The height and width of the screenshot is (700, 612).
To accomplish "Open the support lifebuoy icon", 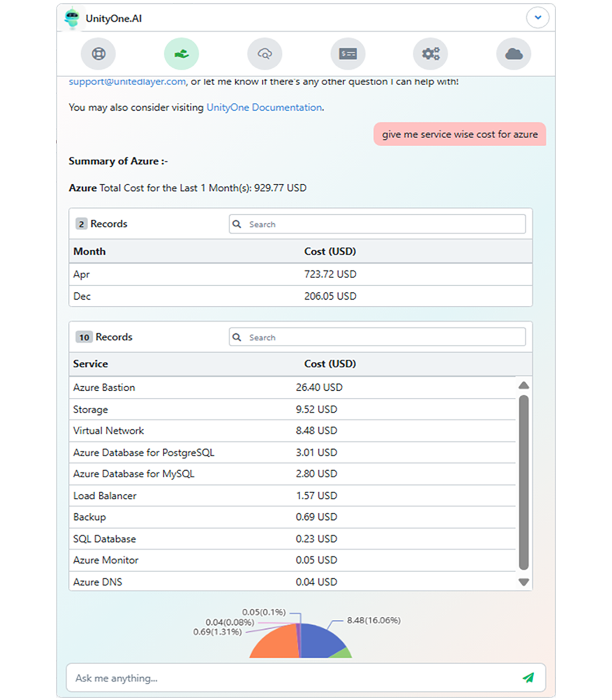I will coord(98,54).
